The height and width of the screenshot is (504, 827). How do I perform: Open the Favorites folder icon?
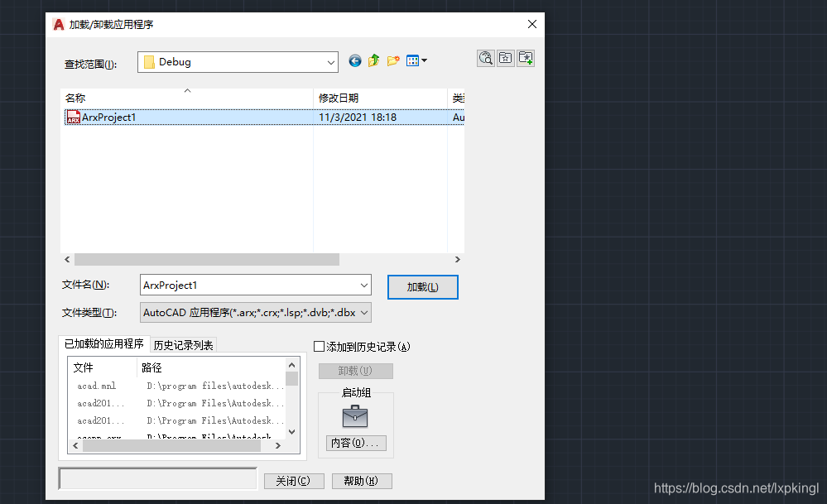coord(505,58)
